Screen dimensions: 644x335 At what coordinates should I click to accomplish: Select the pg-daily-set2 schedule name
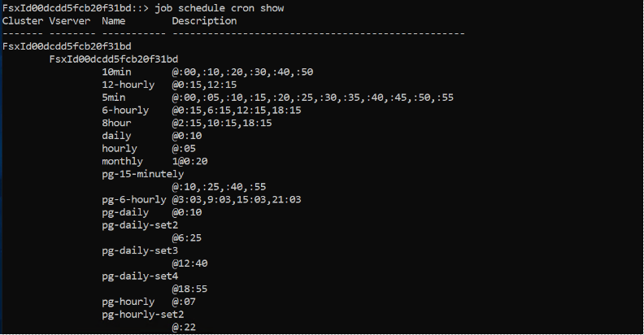click(x=140, y=225)
